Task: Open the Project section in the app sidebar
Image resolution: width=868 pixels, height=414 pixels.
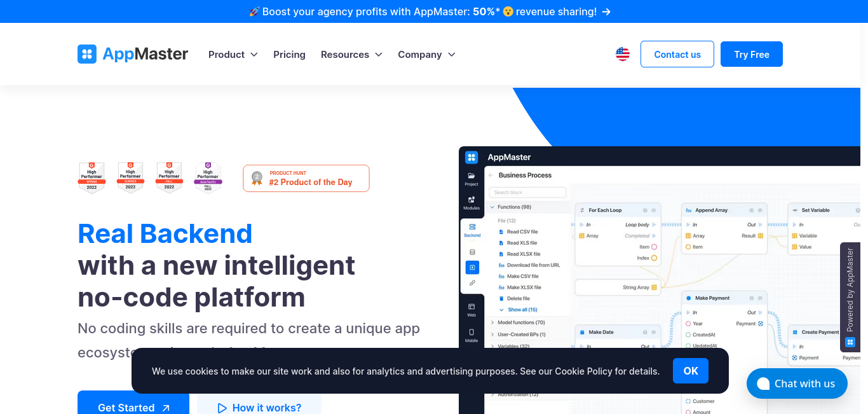Action: [x=471, y=179]
